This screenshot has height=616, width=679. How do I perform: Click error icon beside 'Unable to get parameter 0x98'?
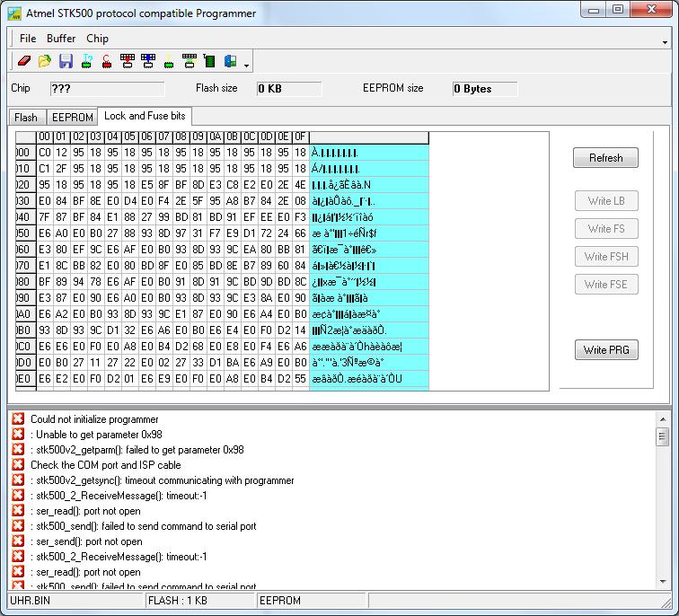click(x=18, y=434)
